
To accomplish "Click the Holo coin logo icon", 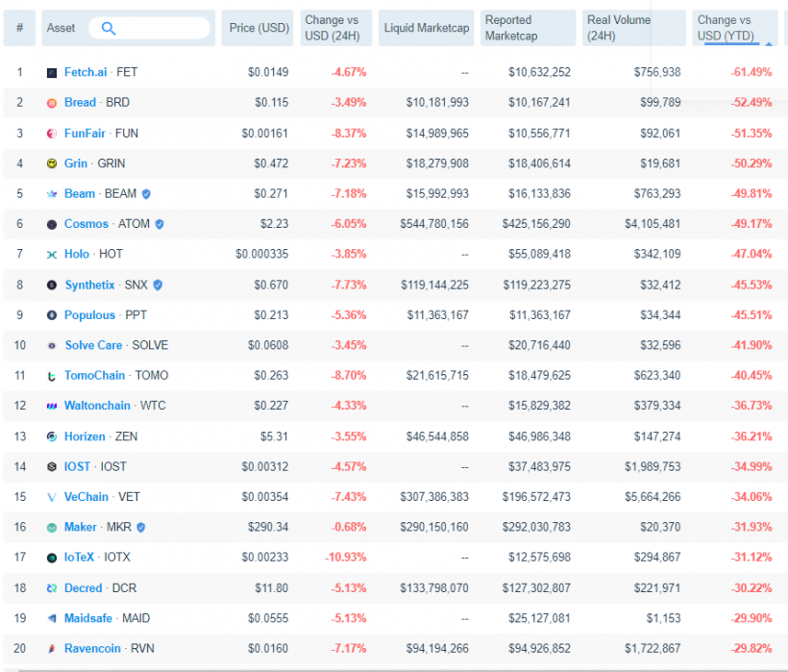I will pyautogui.click(x=52, y=255).
